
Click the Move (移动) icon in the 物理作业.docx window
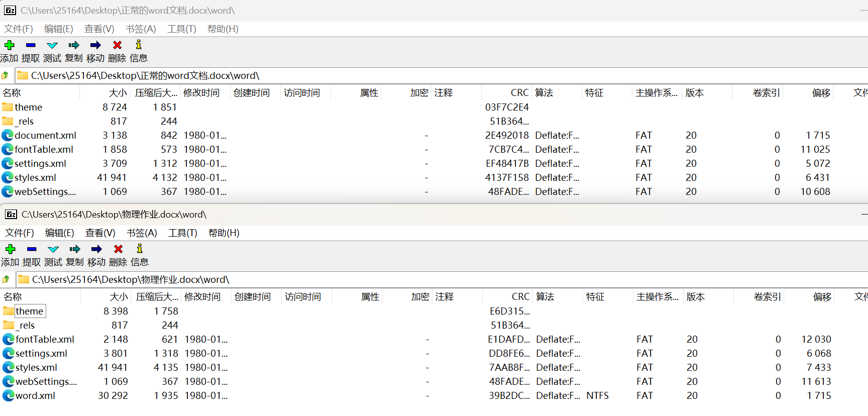96,250
